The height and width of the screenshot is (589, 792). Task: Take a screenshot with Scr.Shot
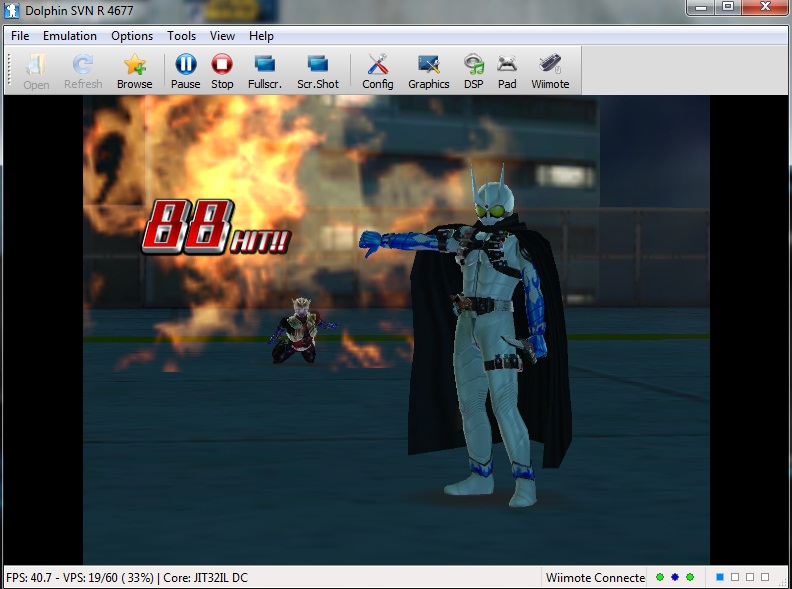coord(318,71)
